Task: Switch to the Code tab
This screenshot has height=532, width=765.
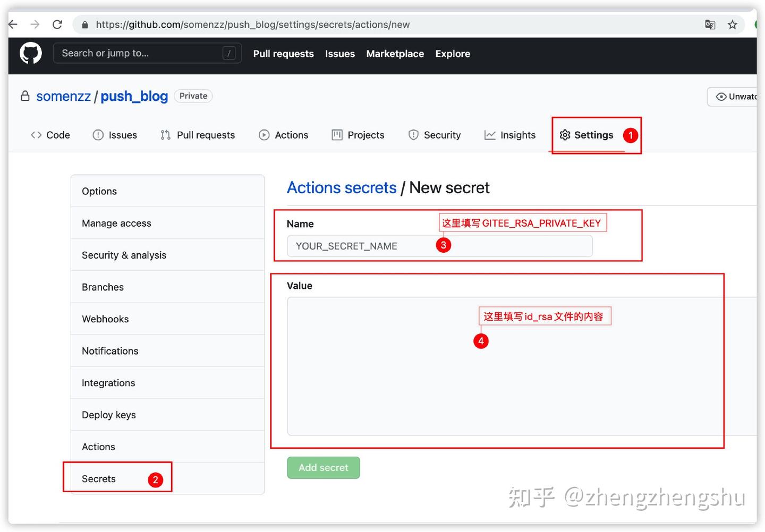Action: [x=50, y=135]
